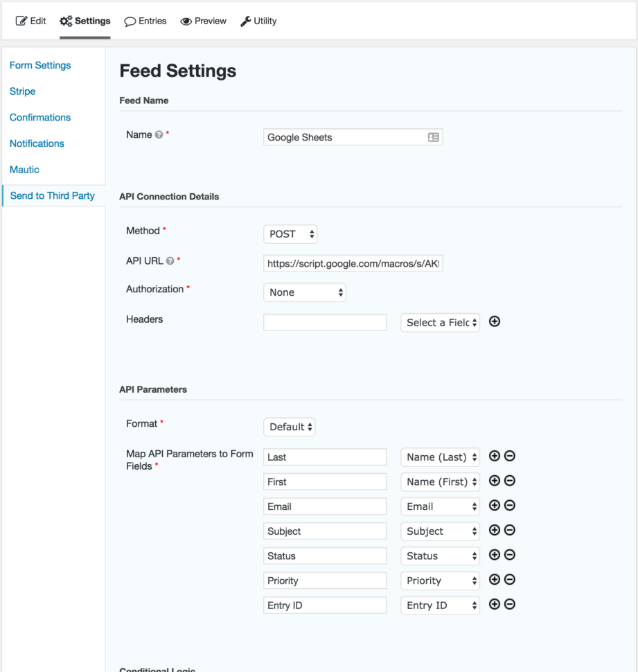Viewport: 638px width, 672px height.
Task: Open Stripe settings link
Action: click(x=22, y=91)
